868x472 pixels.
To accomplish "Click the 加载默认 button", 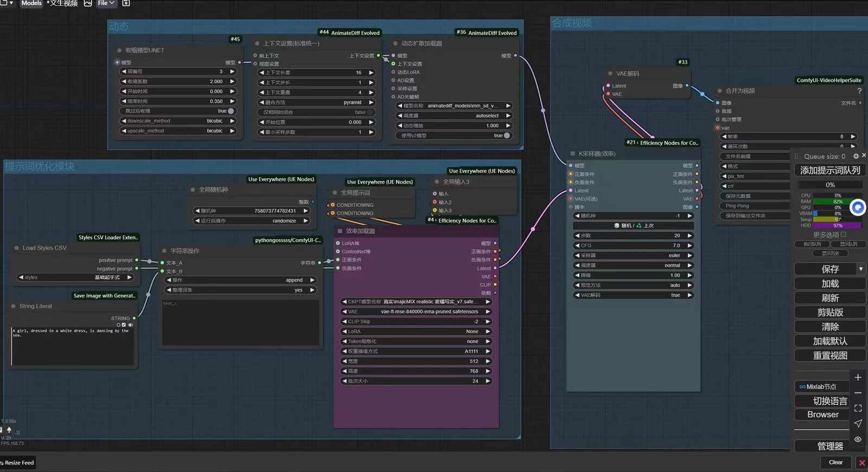I will [830, 341].
